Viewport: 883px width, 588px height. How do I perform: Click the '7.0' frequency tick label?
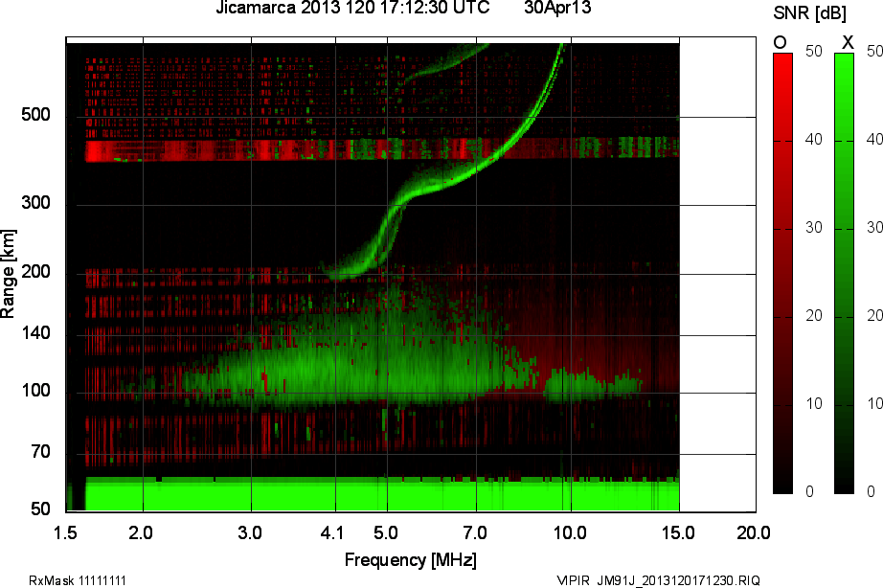(x=475, y=532)
